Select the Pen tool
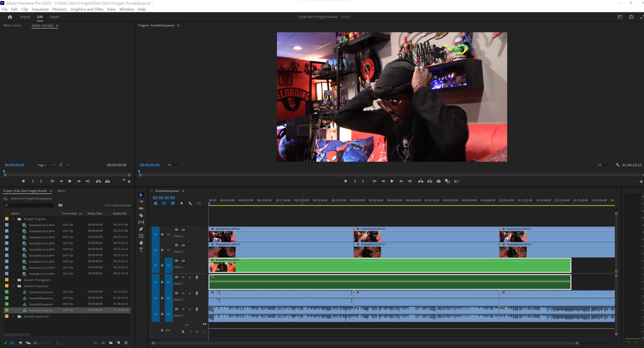Image resolution: width=644 pixels, height=348 pixels. click(141, 229)
